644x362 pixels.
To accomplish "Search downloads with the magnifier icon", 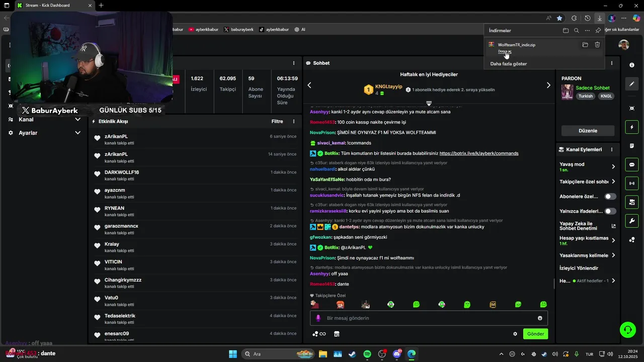I will [577, 31].
